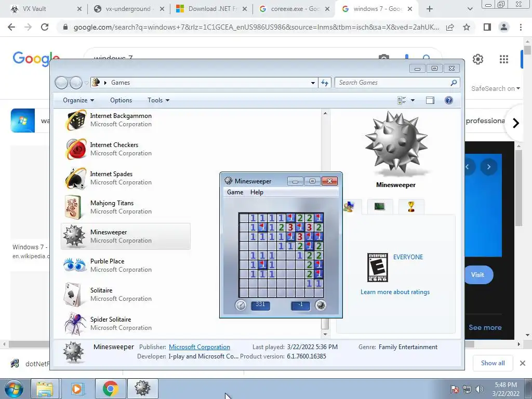Click the Chrome address bar URL
This screenshot has width=532, height=399.
tap(256, 27)
